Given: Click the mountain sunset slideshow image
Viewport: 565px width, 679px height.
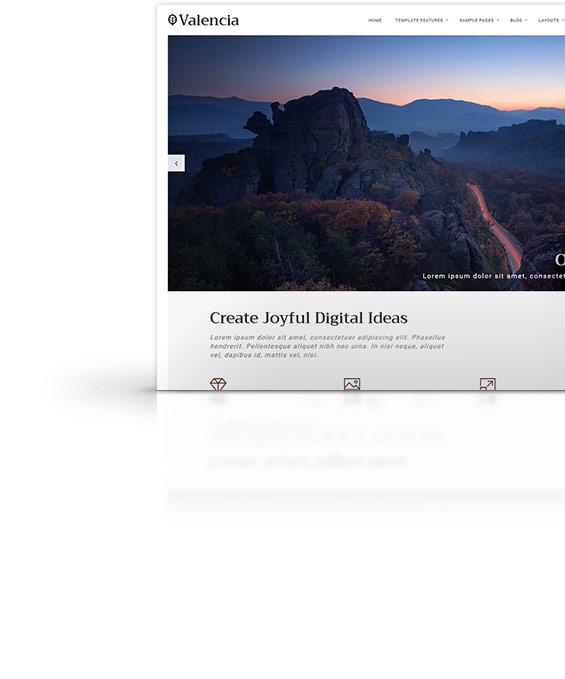Looking at the screenshot, I should coord(366,163).
